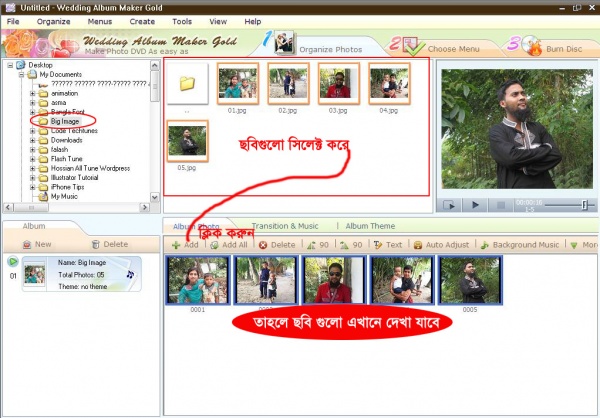This screenshot has height=418, width=600.
Task: Select the sunglasses man album photo
Action: (x=334, y=280)
